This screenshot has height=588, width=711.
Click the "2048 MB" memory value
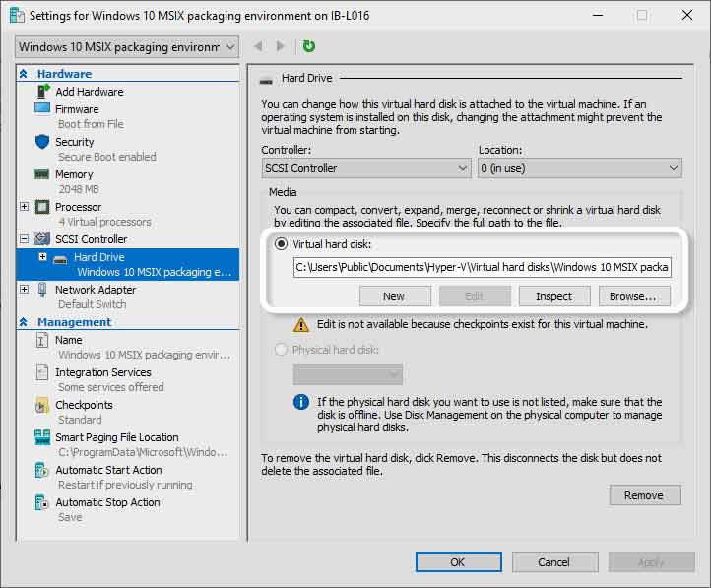(79, 189)
